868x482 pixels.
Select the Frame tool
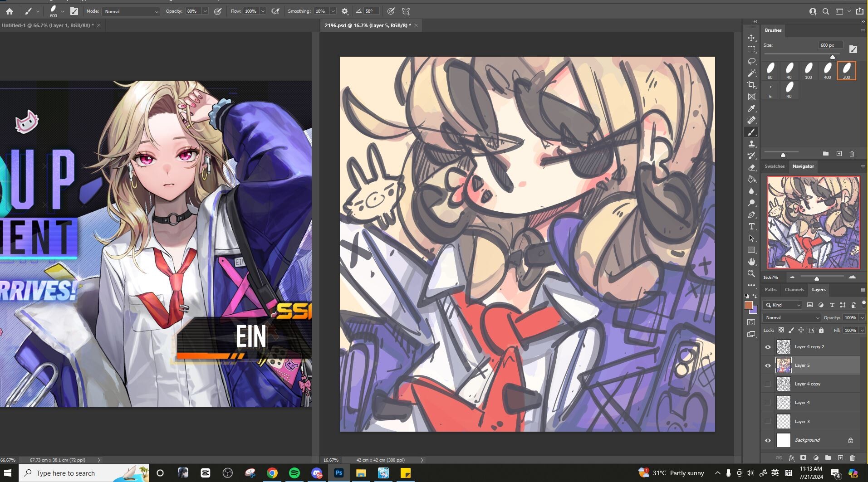click(x=751, y=97)
